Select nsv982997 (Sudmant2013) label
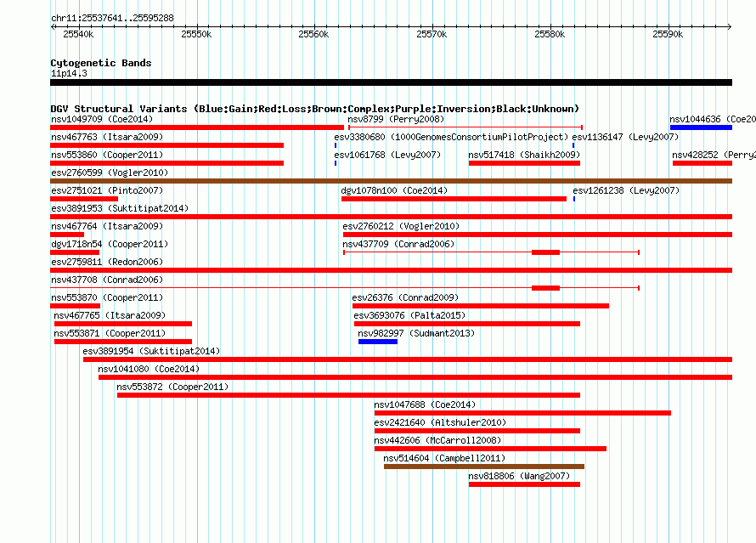Viewport: 756px width, 543px height. coord(416,333)
